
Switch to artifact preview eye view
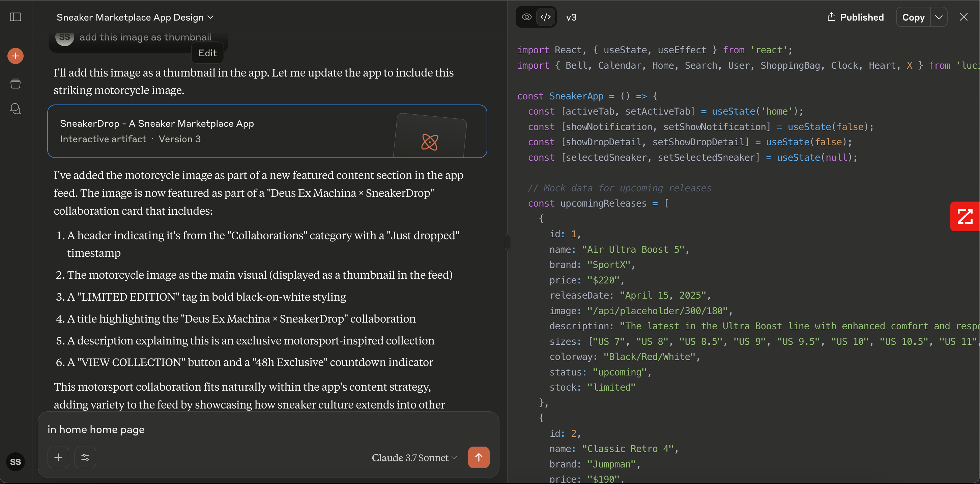pyautogui.click(x=526, y=17)
